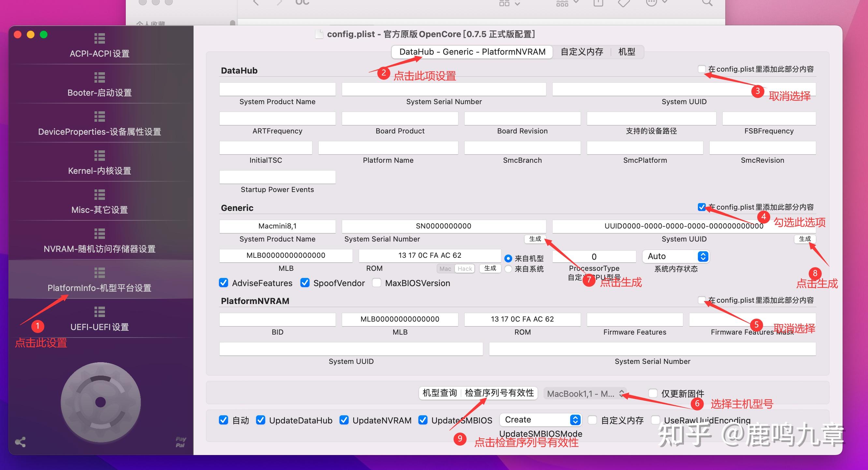
Task: Select the Booter section list icon
Action: coord(99,77)
